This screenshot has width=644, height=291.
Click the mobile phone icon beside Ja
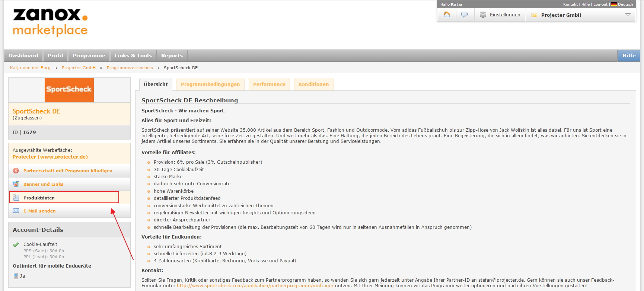16,276
